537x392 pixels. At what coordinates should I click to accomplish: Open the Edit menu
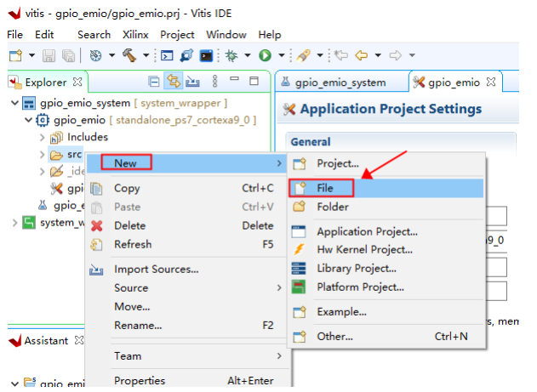click(44, 35)
